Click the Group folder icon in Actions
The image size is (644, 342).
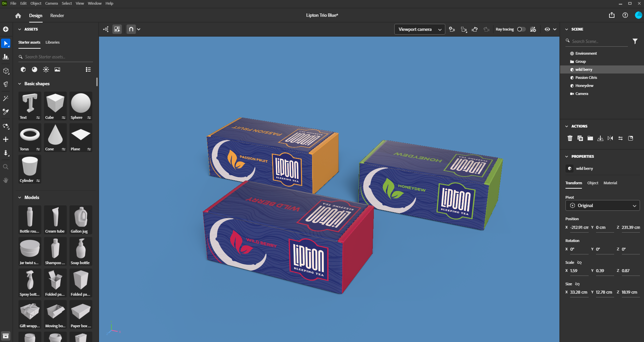pyautogui.click(x=590, y=138)
